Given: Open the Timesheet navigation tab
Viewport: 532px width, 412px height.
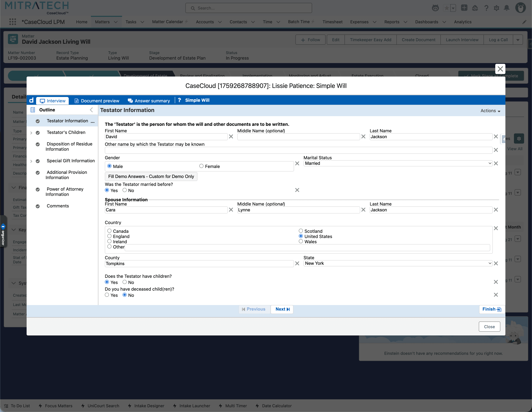Looking at the screenshot, I should pyautogui.click(x=332, y=22).
